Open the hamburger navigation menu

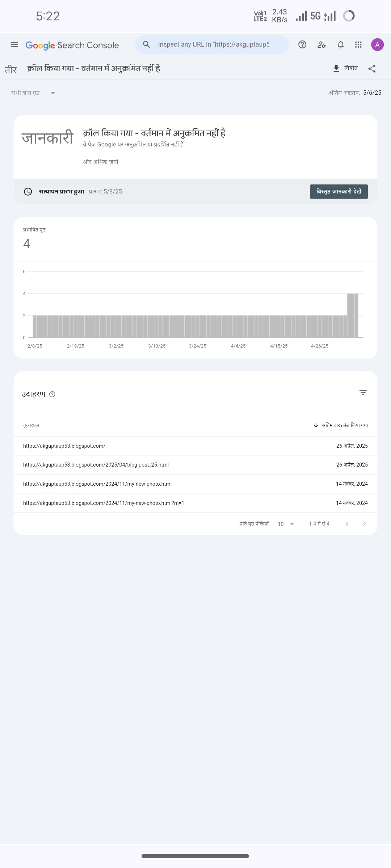14,45
